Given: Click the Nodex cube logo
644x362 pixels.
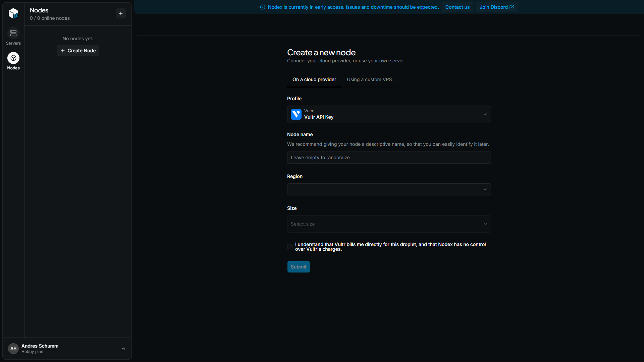Looking at the screenshot, I should click(x=13, y=13).
